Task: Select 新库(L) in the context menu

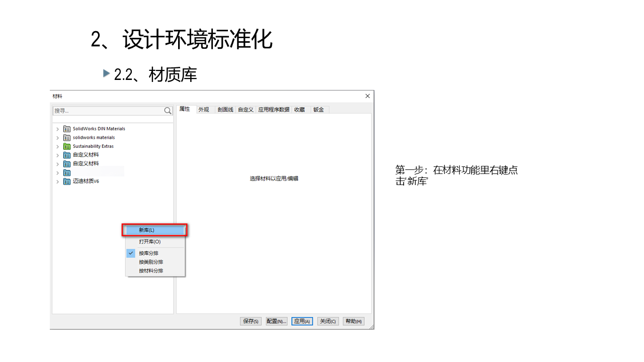Action: (146, 230)
